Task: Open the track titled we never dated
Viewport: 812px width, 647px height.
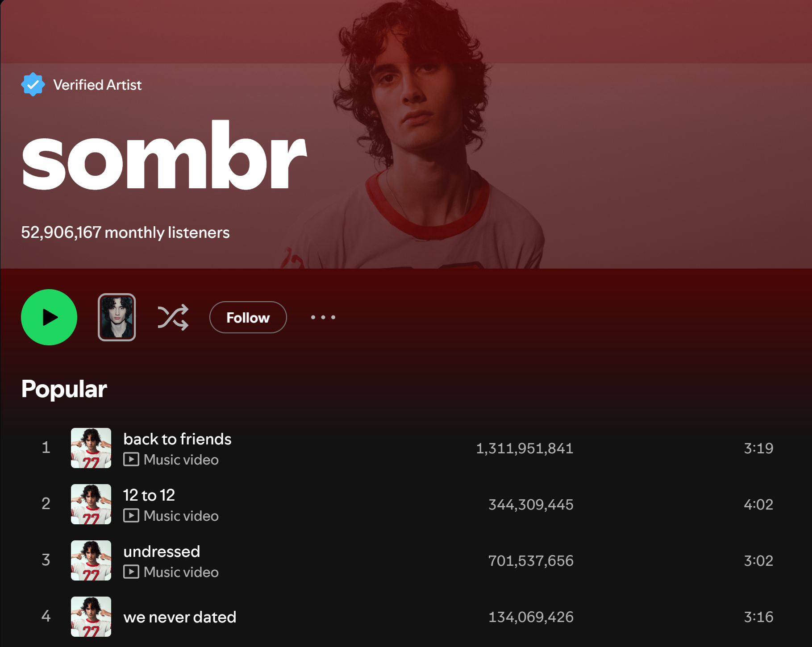Action: click(179, 617)
